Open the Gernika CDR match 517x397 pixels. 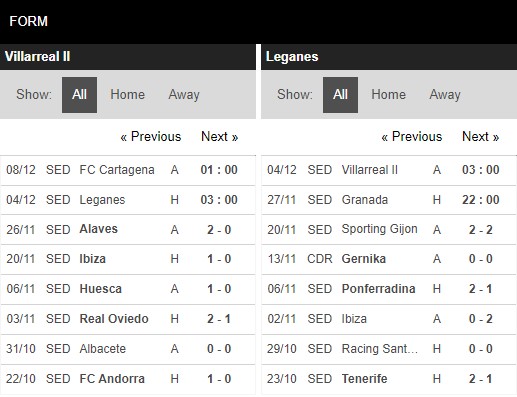coord(389,259)
